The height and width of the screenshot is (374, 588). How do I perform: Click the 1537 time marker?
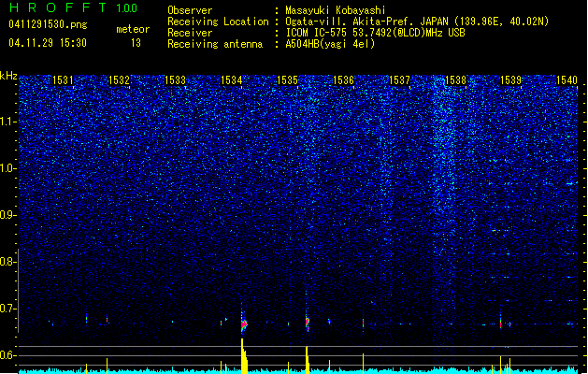click(399, 79)
